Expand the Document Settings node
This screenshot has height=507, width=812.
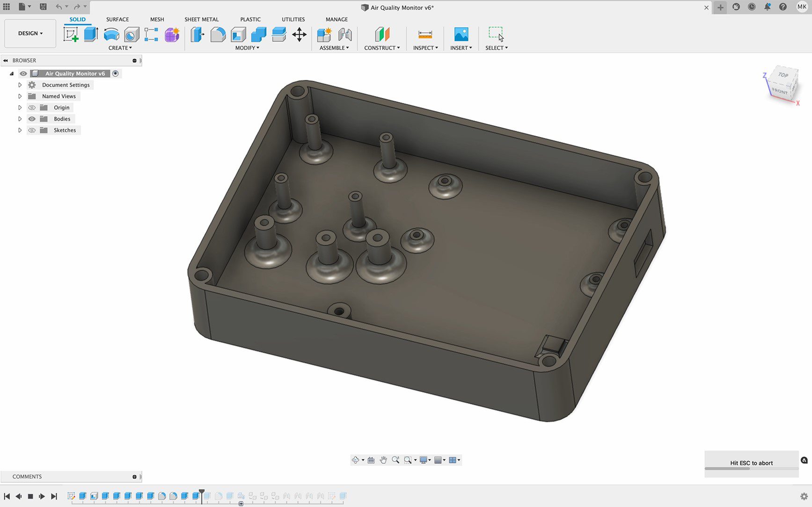point(20,85)
